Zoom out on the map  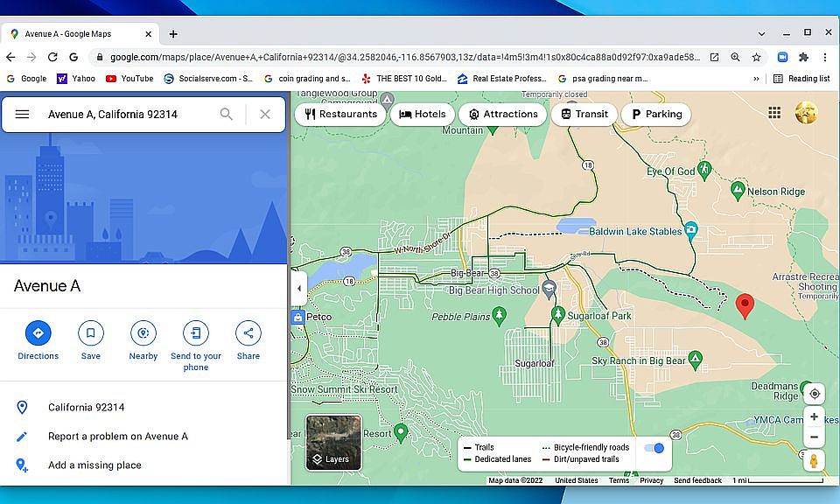(815, 437)
